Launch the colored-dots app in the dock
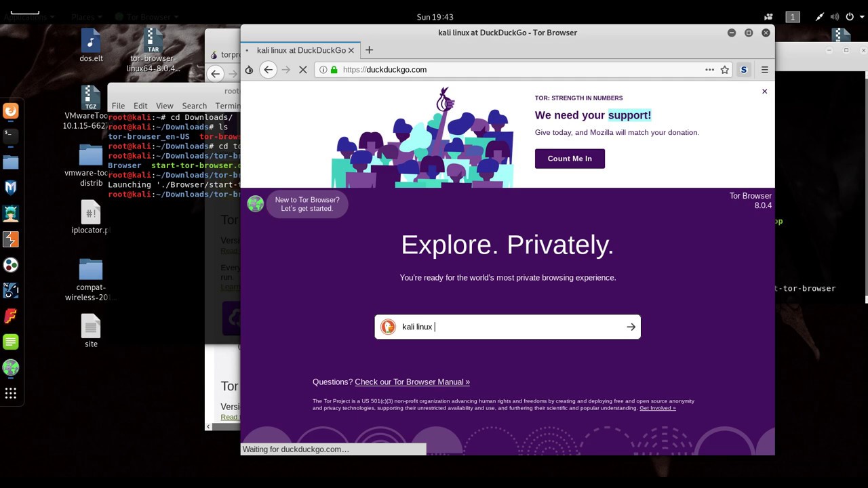Image resolution: width=868 pixels, height=488 pixels. [x=11, y=265]
